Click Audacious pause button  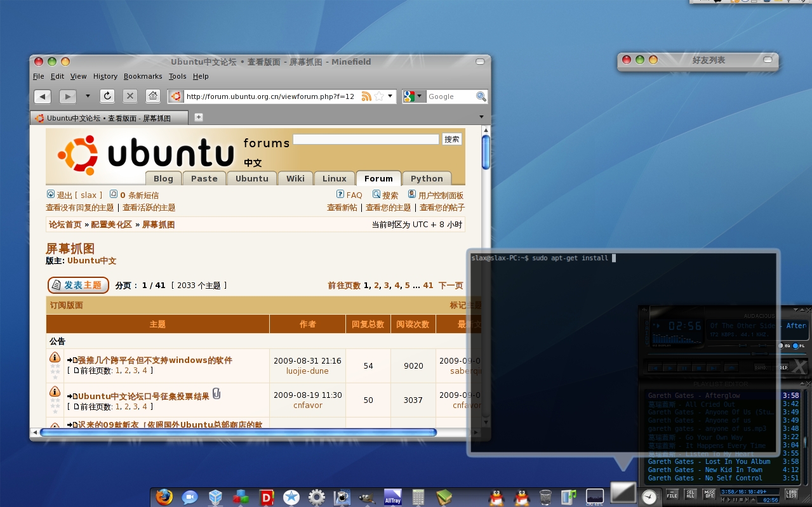(684, 367)
